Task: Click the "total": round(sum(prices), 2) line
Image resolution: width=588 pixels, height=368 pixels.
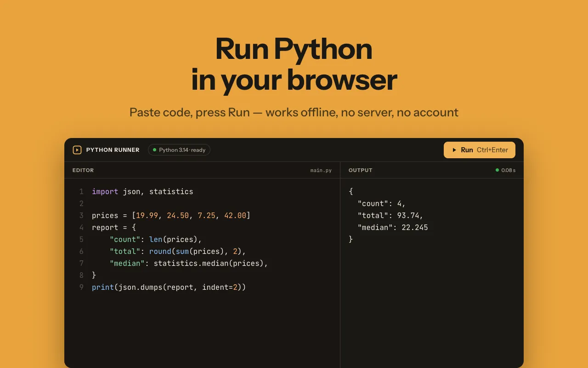Action: (178, 251)
